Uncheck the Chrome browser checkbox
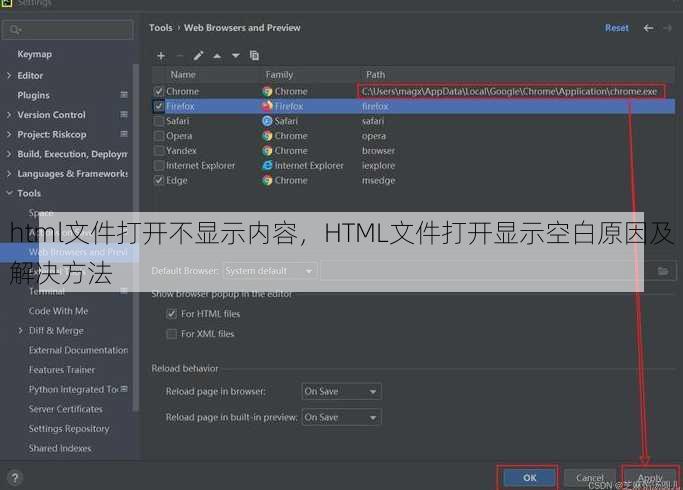 pos(159,91)
